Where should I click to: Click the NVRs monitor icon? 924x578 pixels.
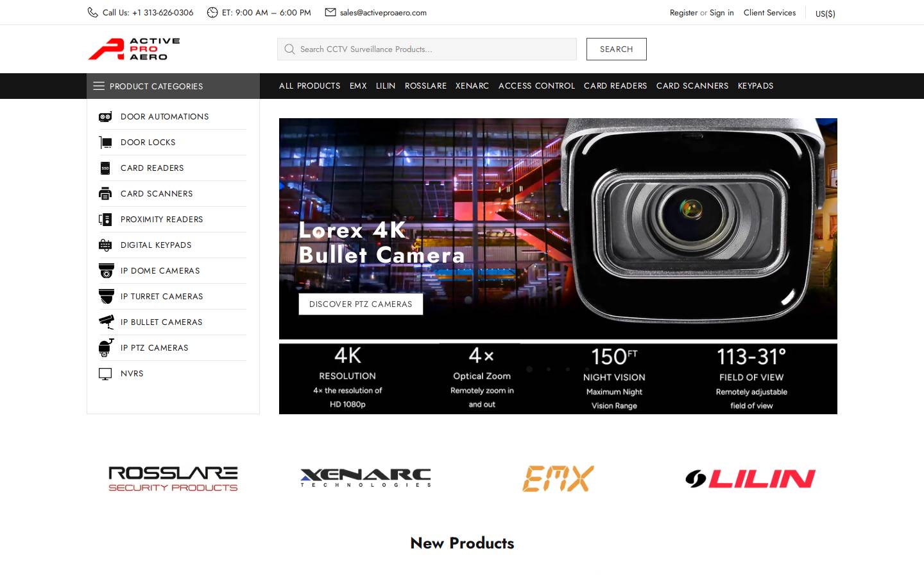(x=105, y=374)
